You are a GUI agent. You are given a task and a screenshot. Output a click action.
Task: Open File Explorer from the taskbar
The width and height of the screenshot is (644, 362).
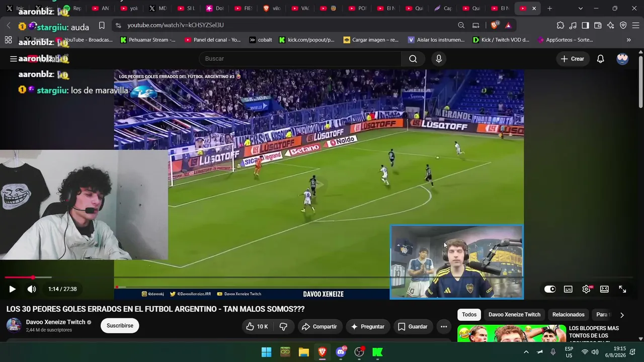(x=304, y=352)
